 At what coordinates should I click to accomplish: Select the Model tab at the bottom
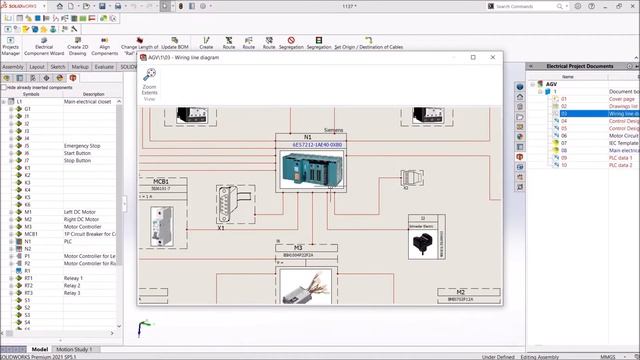[x=40, y=349]
